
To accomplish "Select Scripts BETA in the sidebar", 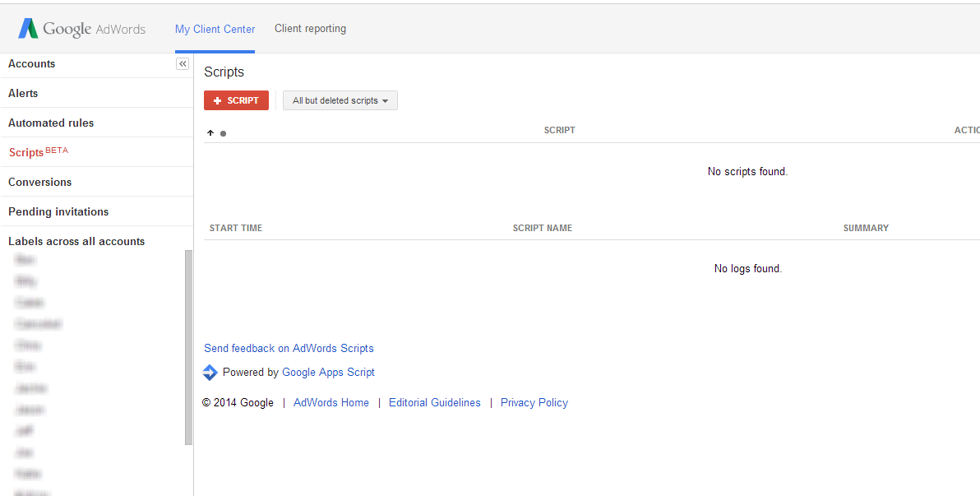I will (x=39, y=152).
